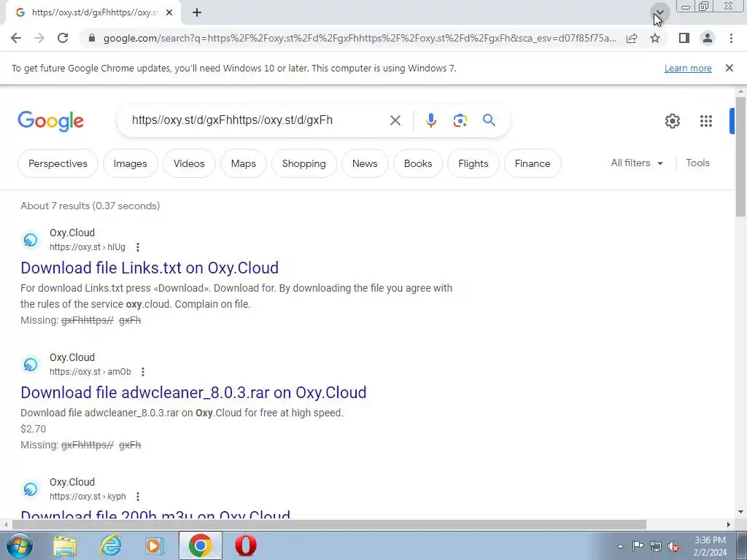Clear the search box text
The image size is (747, 560).
pos(395,120)
